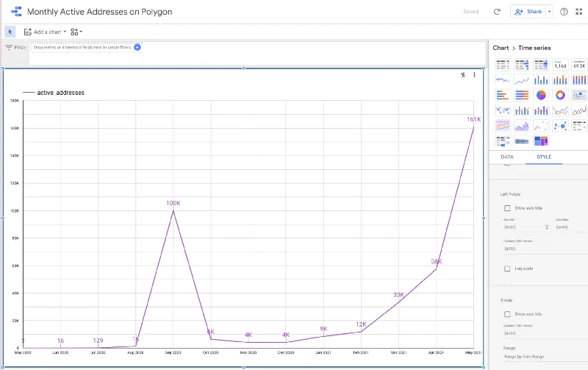Choose the treemap chart type
This screenshot has height=370, width=588.
(541, 141)
